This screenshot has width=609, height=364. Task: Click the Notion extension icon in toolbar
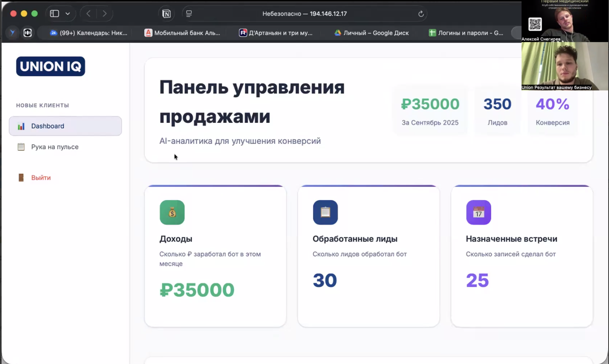pyautogui.click(x=167, y=14)
